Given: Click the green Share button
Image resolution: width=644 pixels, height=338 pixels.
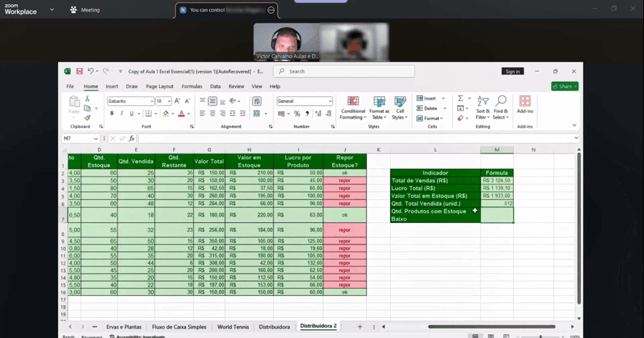Looking at the screenshot, I should point(565,86).
